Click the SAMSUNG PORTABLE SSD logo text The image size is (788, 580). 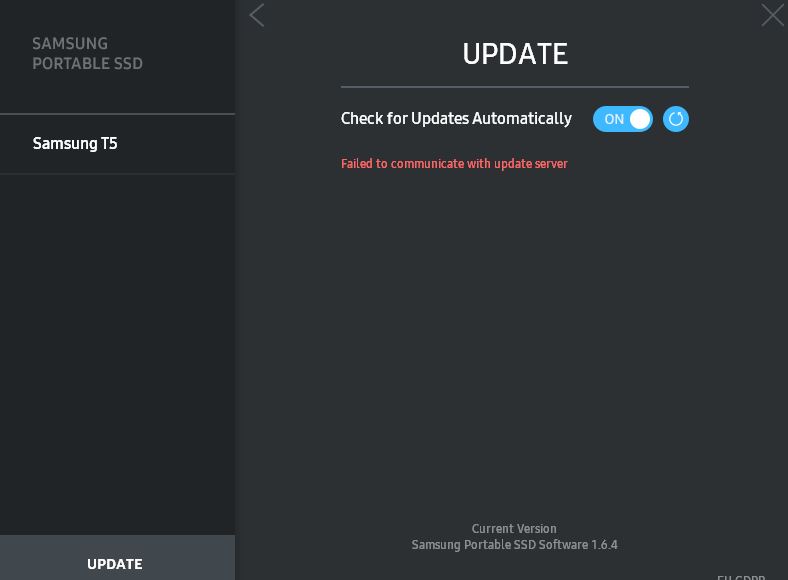click(87, 53)
